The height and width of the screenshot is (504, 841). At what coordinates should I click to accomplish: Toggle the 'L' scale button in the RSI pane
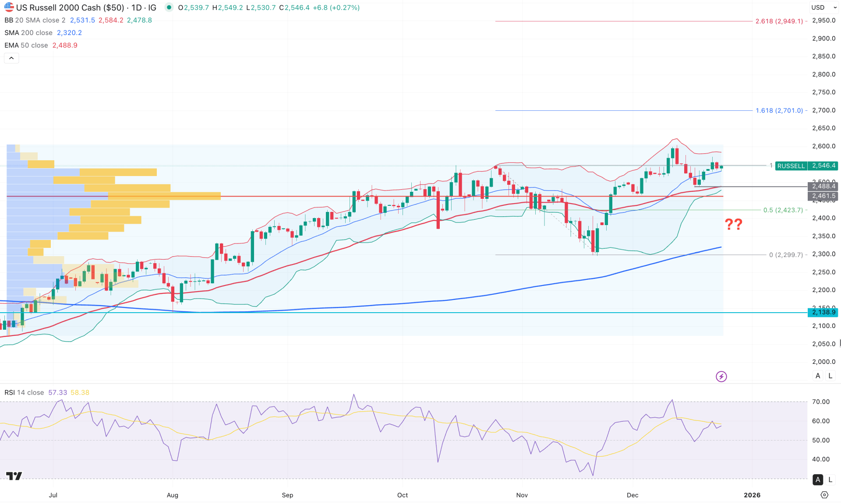click(x=830, y=479)
